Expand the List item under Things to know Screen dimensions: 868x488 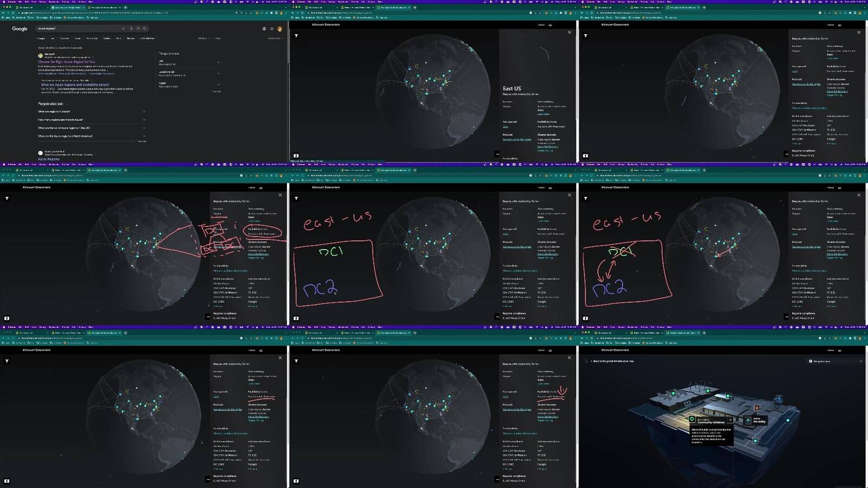pos(189,62)
